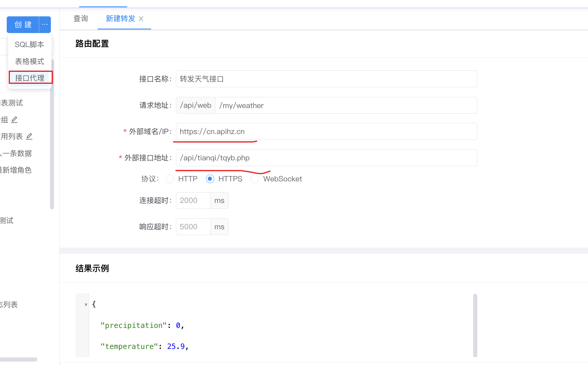Choose SQL脚本 from the create menu
588x365 pixels.
(30, 44)
